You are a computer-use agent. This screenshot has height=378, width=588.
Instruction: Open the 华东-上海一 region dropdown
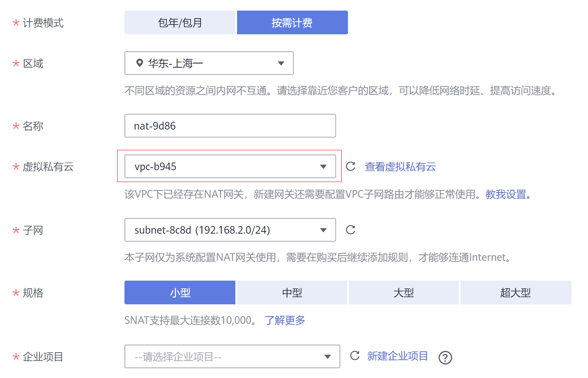click(x=209, y=63)
